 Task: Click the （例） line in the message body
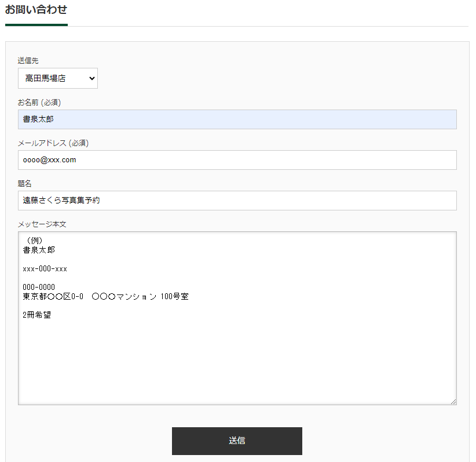point(33,241)
